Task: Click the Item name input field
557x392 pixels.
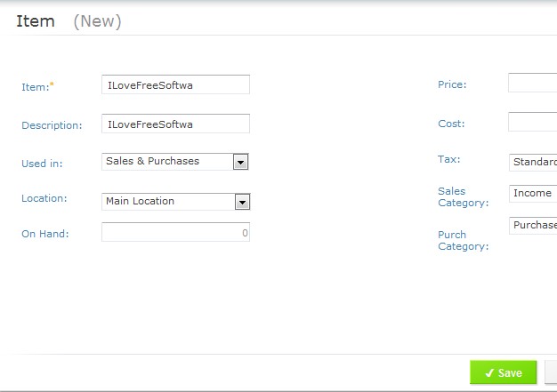Action: coord(175,84)
